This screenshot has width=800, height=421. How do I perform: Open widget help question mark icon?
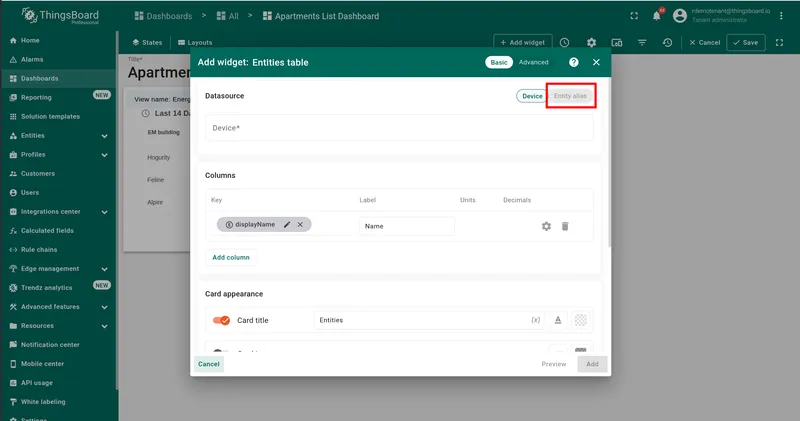point(574,62)
